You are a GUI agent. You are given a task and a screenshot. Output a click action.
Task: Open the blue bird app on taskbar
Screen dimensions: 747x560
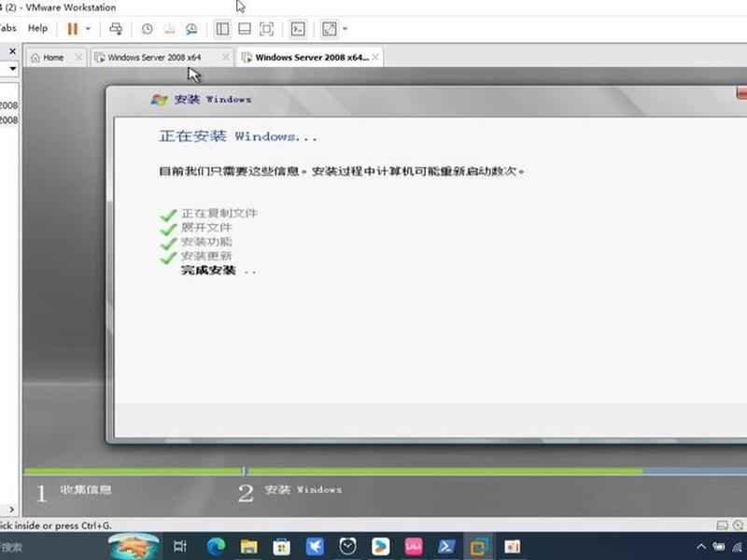[315, 546]
